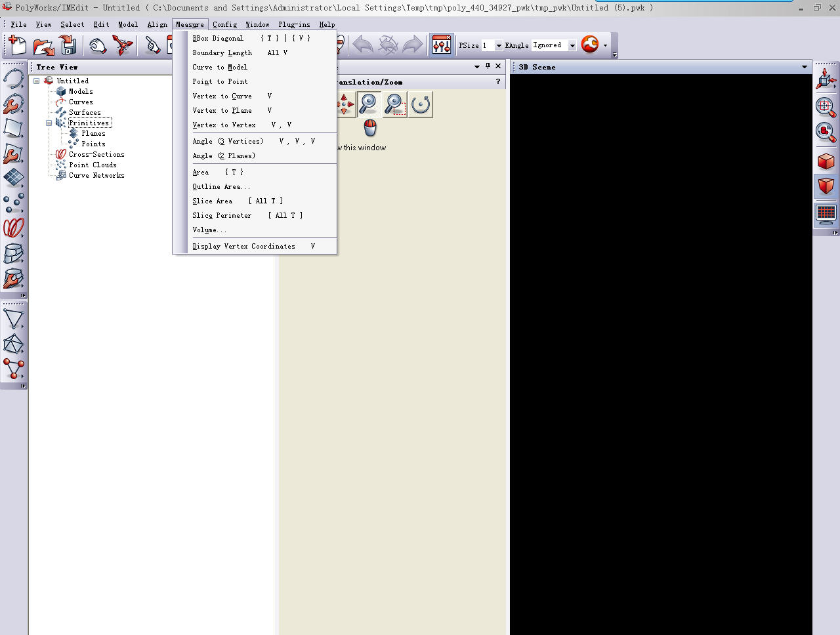Screen dimensions: 840x635
Task: Choose Slice Perimeter menu entry
Action: (255, 215)
